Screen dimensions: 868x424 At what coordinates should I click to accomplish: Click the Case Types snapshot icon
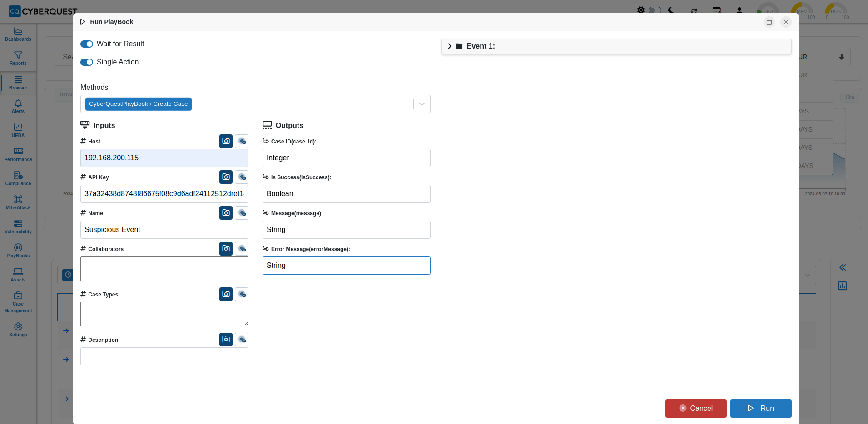pos(226,294)
